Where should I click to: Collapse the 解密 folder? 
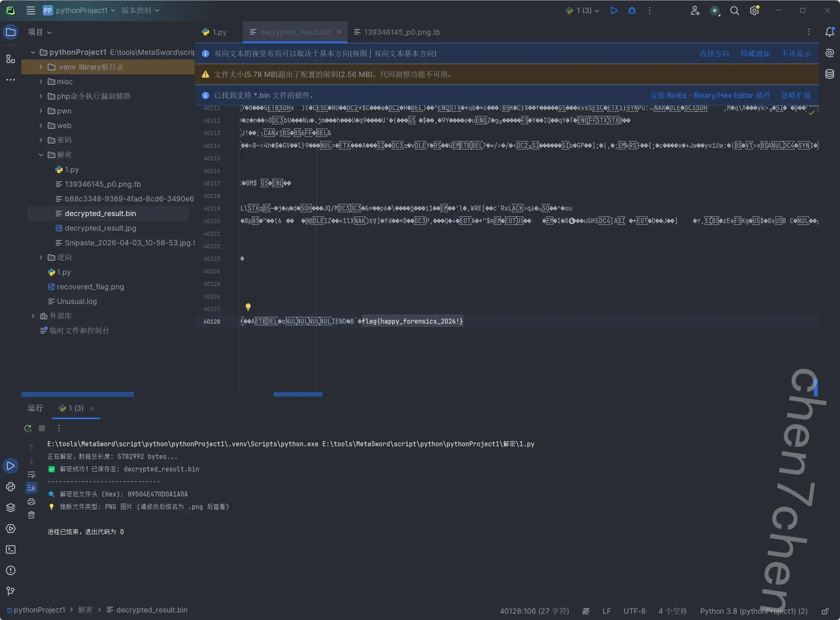[x=41, y=155]
